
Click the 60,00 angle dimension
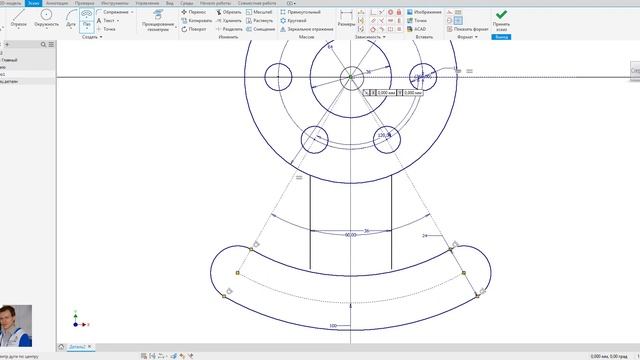350,235
